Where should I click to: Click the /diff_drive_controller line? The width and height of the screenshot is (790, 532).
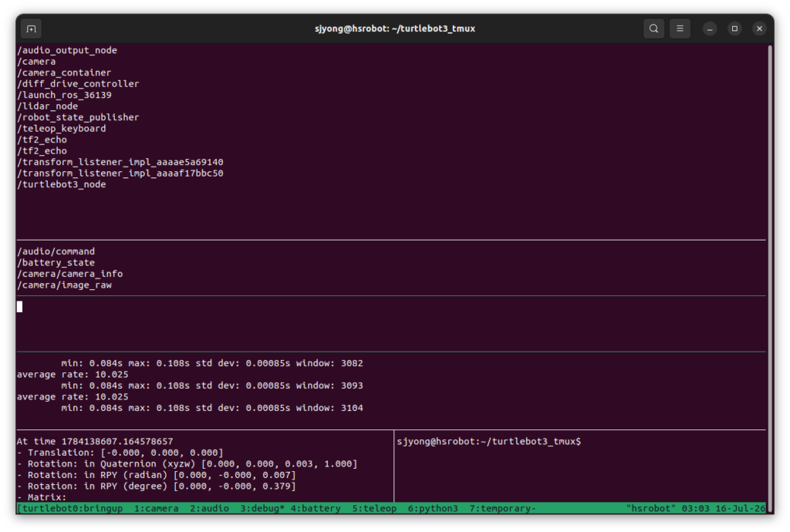click(78, 83)
